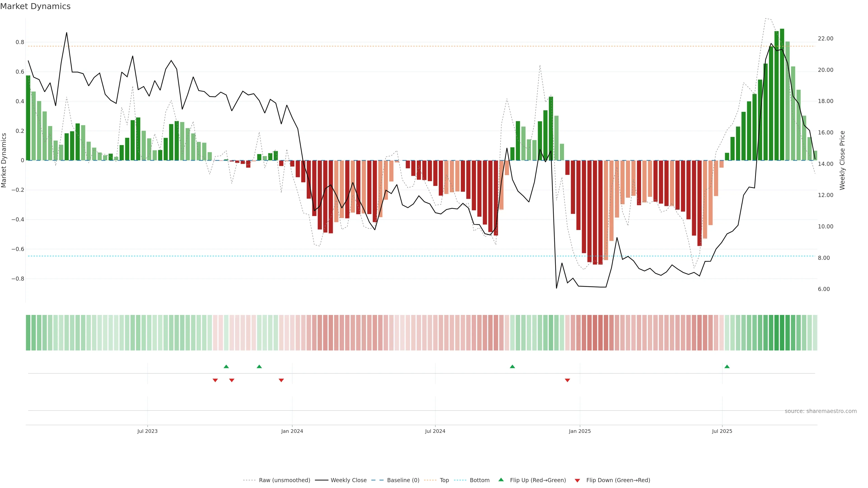
Task: Click the Jul 2025 x-axis label
Action: [722, 431]
